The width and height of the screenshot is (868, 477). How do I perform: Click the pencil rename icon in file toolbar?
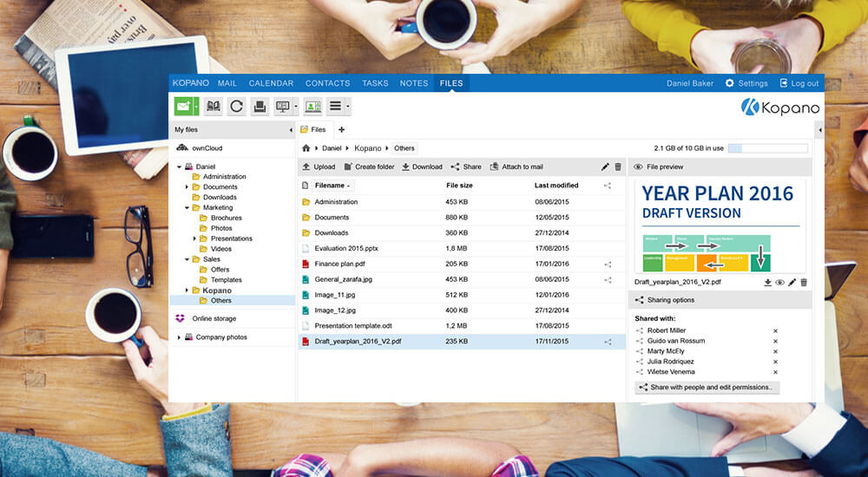[x=605, y=167]
